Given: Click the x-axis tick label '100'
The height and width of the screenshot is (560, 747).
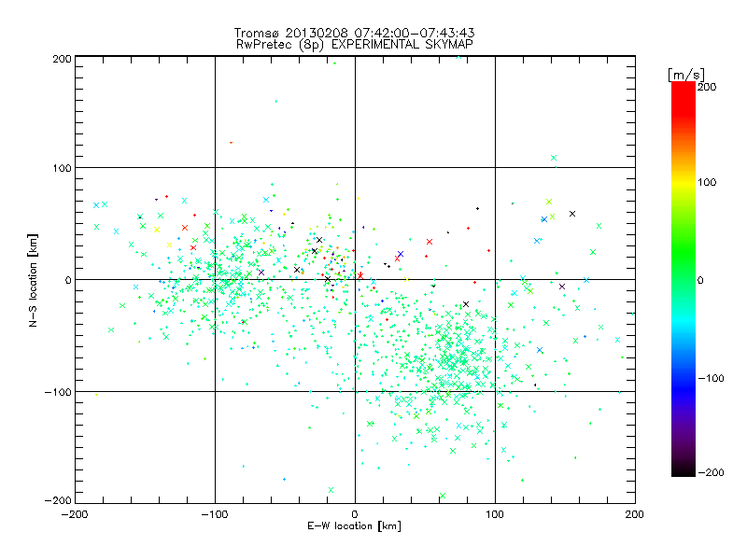Looking at the screenshot, I should tap(495, 514).
